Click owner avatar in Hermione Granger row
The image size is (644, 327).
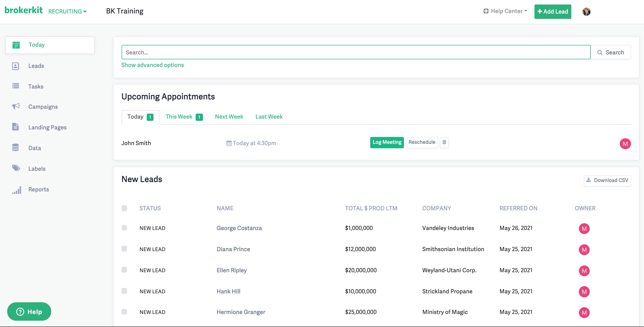click(x=584, y=312)
